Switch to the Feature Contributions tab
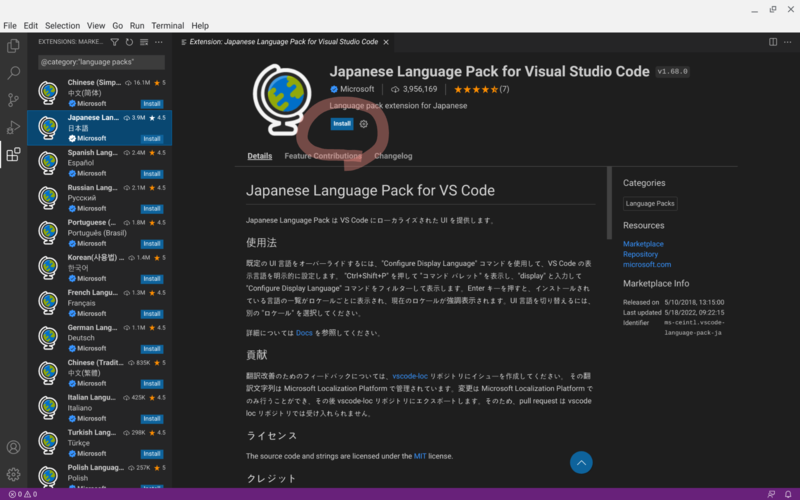 [323, 156]
